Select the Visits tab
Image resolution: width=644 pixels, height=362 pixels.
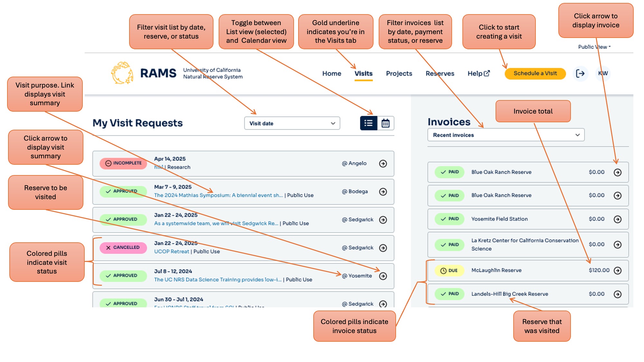pos(364,73)
